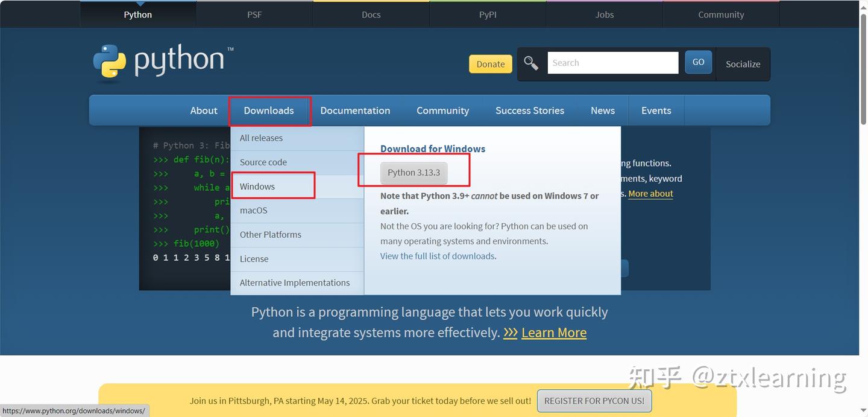Click the Donate button
The width and height of the screenshot is (868, 417).
point(490,63)
